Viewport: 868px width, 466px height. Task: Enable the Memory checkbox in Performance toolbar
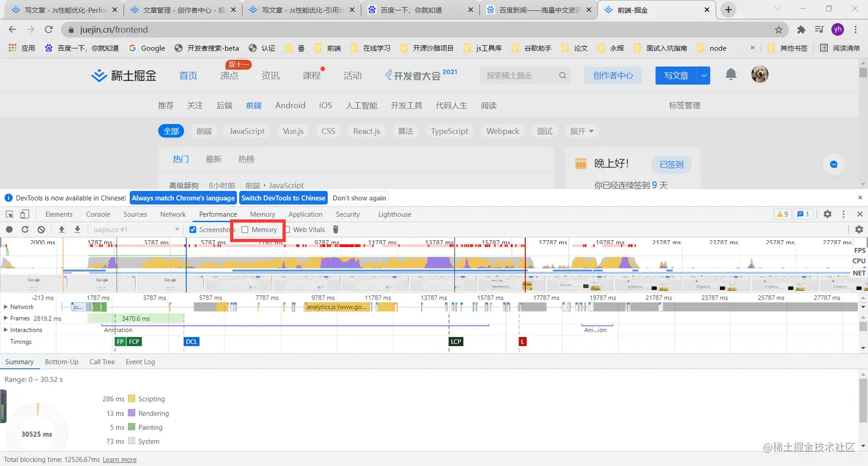[245, 229]
